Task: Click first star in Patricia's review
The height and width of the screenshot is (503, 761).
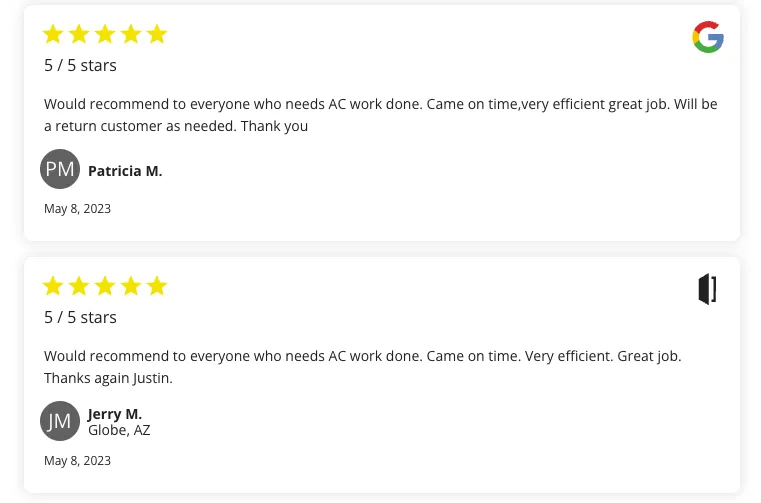Action: [x=53, y=35]
